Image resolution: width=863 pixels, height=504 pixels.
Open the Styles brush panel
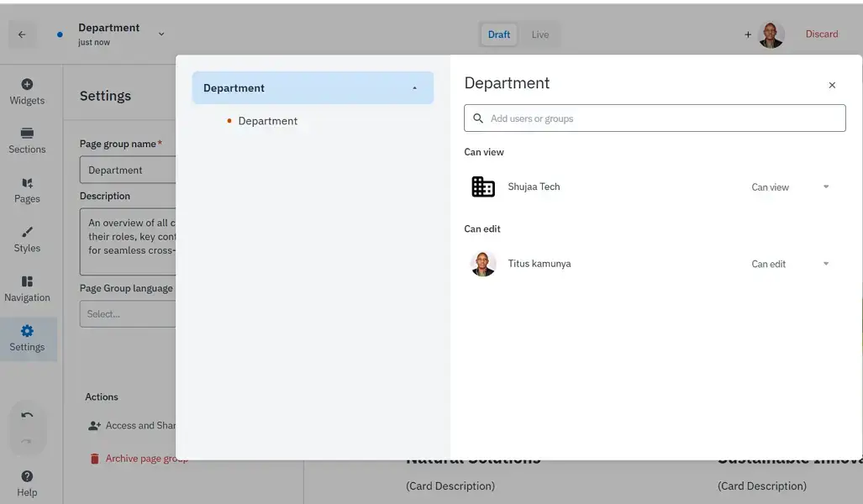pos(27,240)
